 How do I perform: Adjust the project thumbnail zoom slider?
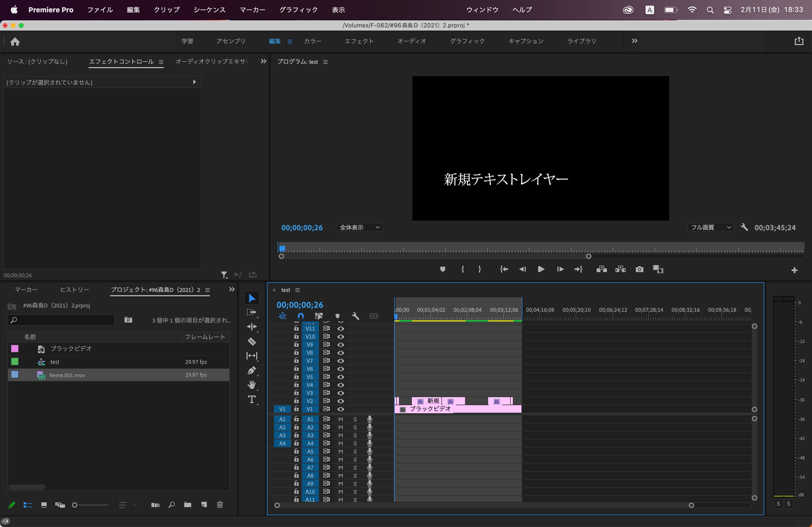tap(75, 505)
